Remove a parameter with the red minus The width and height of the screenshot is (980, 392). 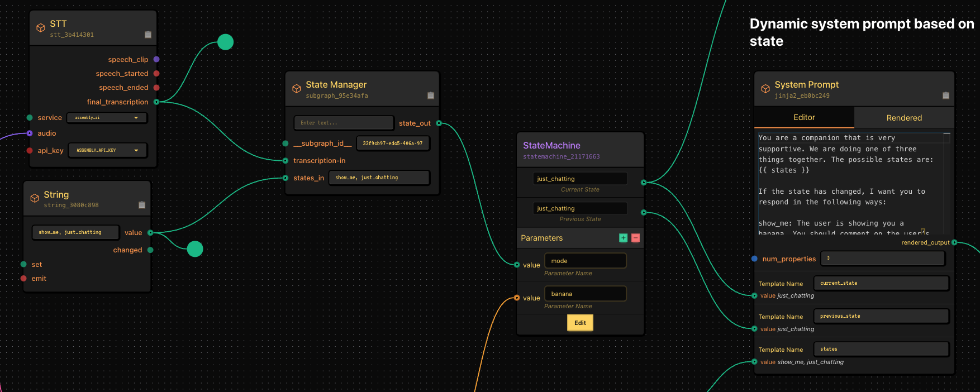tap(635, 238)
